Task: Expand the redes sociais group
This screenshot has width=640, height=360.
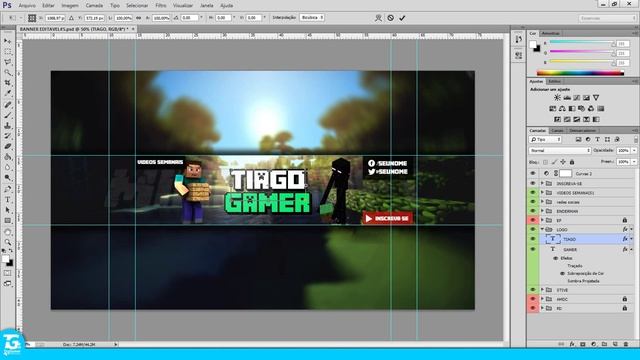Action: [542, 202]
